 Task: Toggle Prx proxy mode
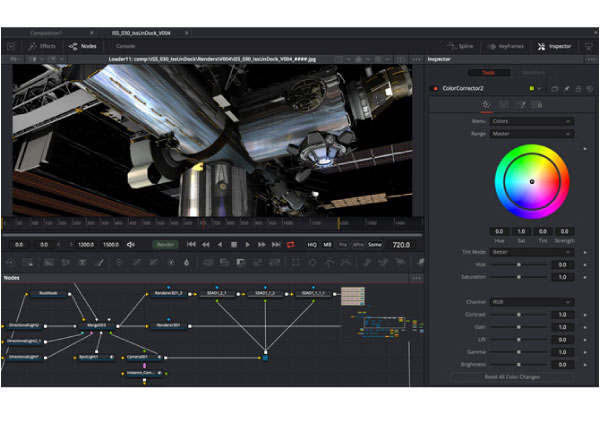coord(343,244)
